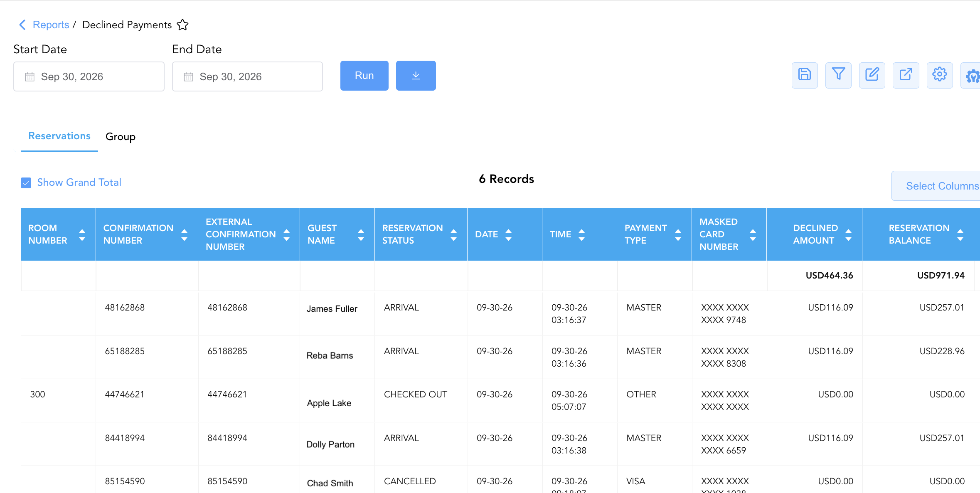Sort by External Confirmation Number column arrows
Screen dimensions: 980x493
point(286,235)
